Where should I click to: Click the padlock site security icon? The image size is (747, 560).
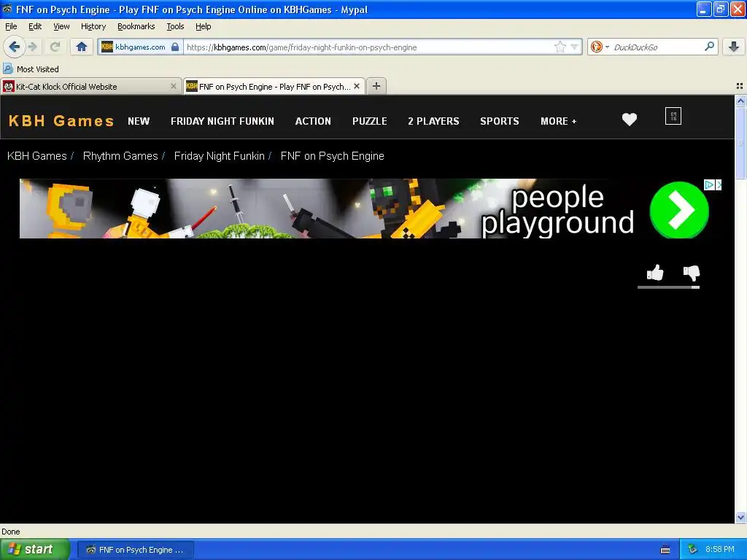coord(175,47)
